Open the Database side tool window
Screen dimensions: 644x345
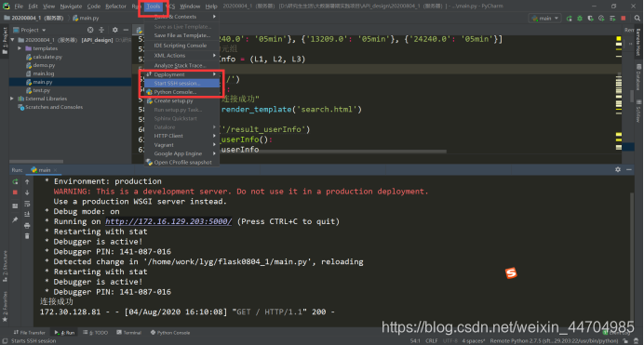point(638,77)
